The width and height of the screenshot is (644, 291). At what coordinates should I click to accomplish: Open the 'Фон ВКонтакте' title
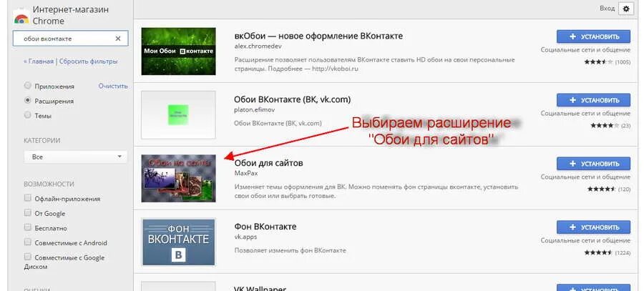pos(265,227)
